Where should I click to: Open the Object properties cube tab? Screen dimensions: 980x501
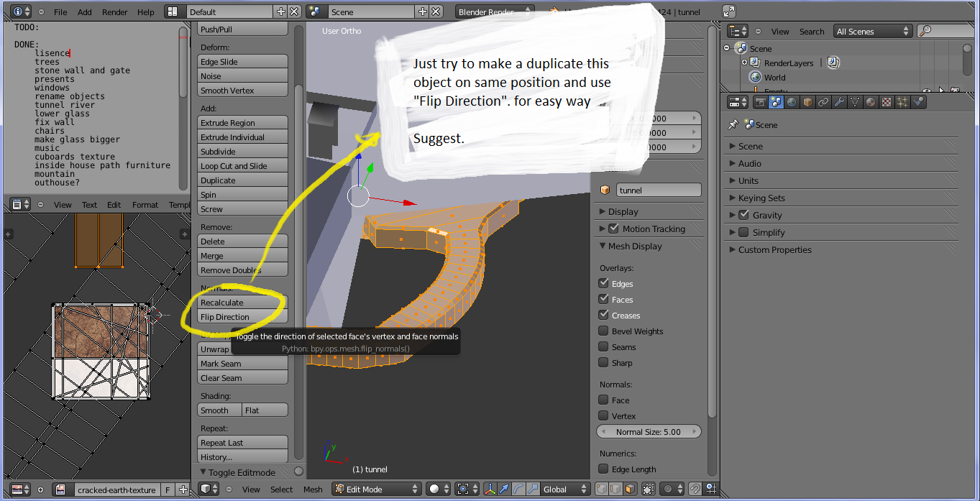pyautogui.click(x=807, y=102)
